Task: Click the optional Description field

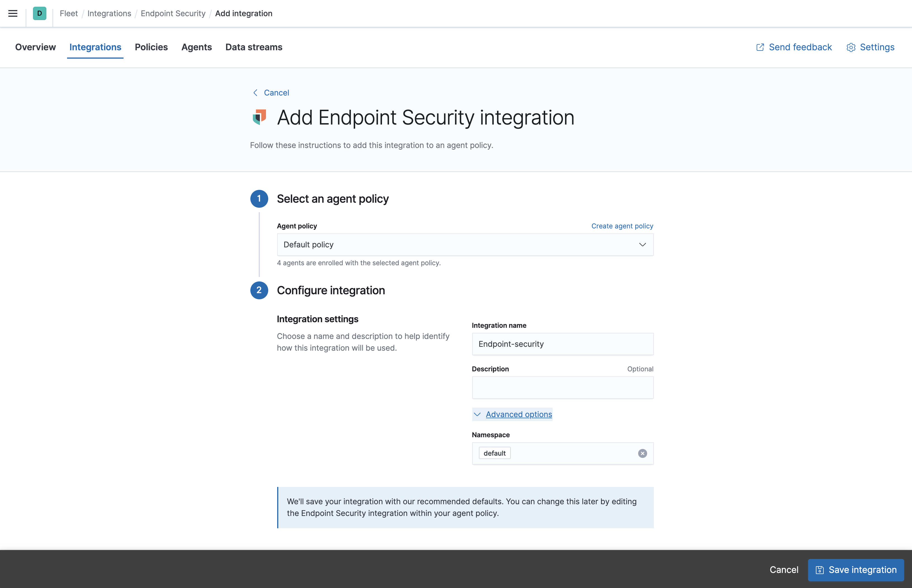Action: pyautogui.click(x=562, y=388)
